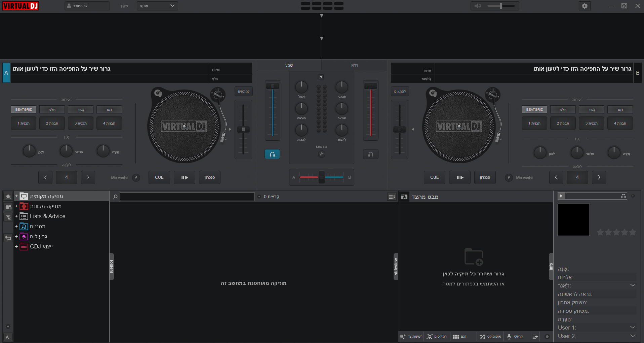Select BEATGRID pads mode on deck B
Image resolution: width=644 pixels, height=343 pixels.
pos(534,109)
